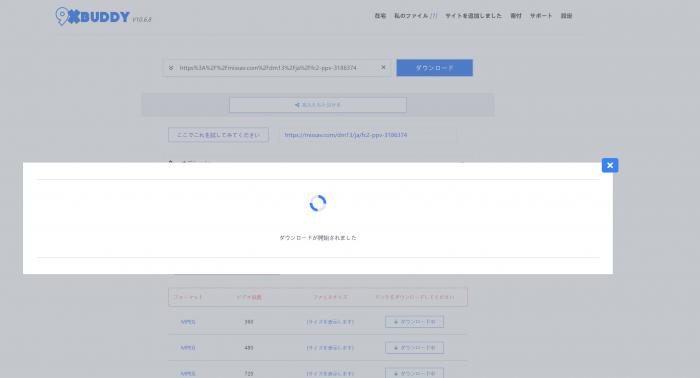This screenshot has width=700, height=378.
Task: Download the 360 quality row
Action: click(x=414, y=322)
